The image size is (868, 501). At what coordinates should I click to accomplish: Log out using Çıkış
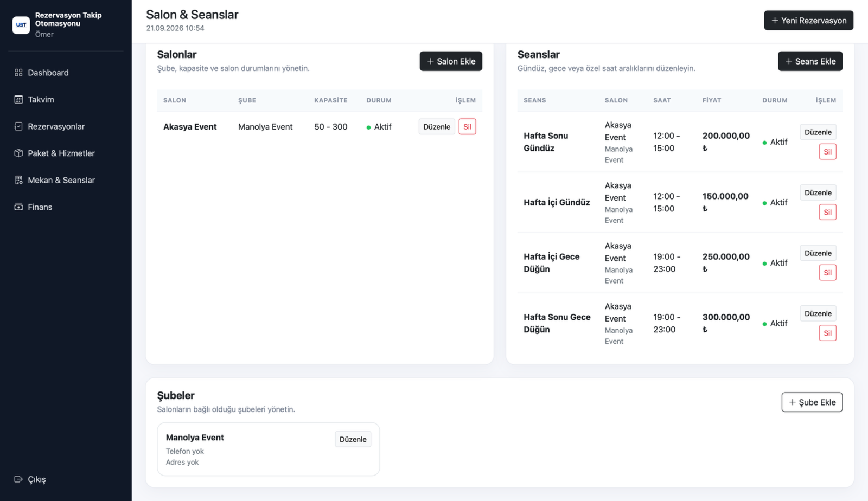(x=66, y=479)
